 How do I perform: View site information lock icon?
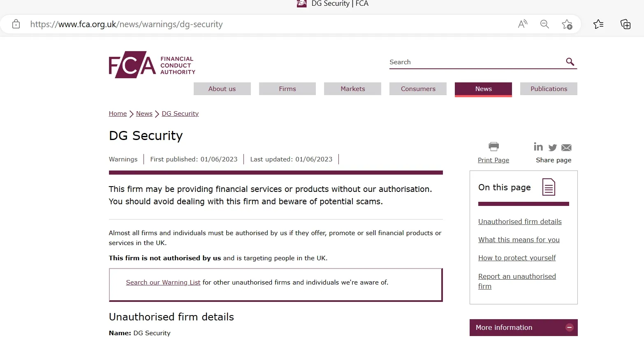click(16, 24)
